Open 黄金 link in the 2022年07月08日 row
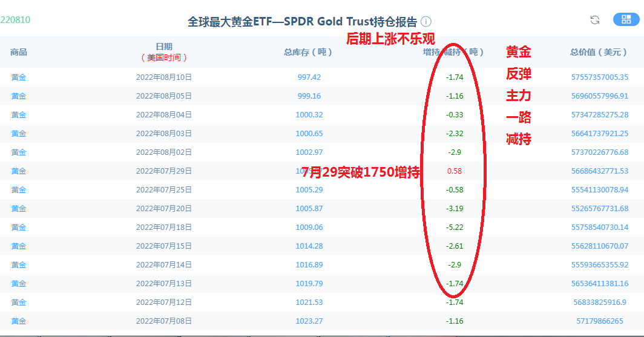 point(19,321)
